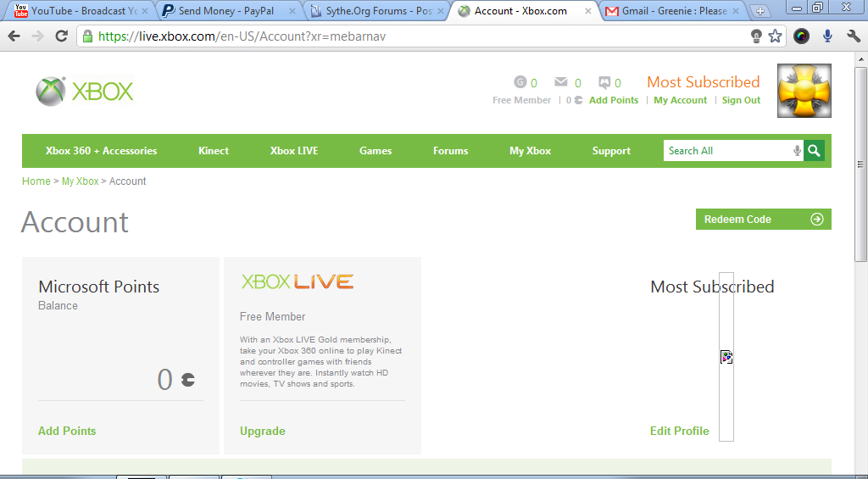The width and height of the screenshot is (868, 479).
Task: Go to My Xbox in the breadcrumb
Action: pyautogui.click(x=80, y=181)
